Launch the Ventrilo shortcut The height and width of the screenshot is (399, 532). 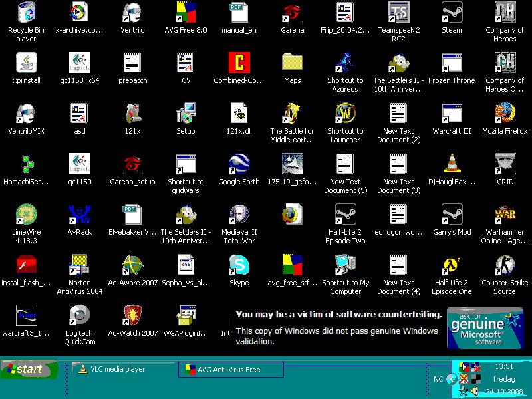[132, 12]
